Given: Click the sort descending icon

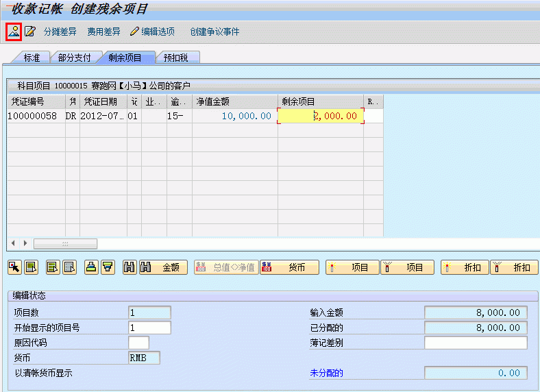Looking at the screenshot, I should [108, 267].
